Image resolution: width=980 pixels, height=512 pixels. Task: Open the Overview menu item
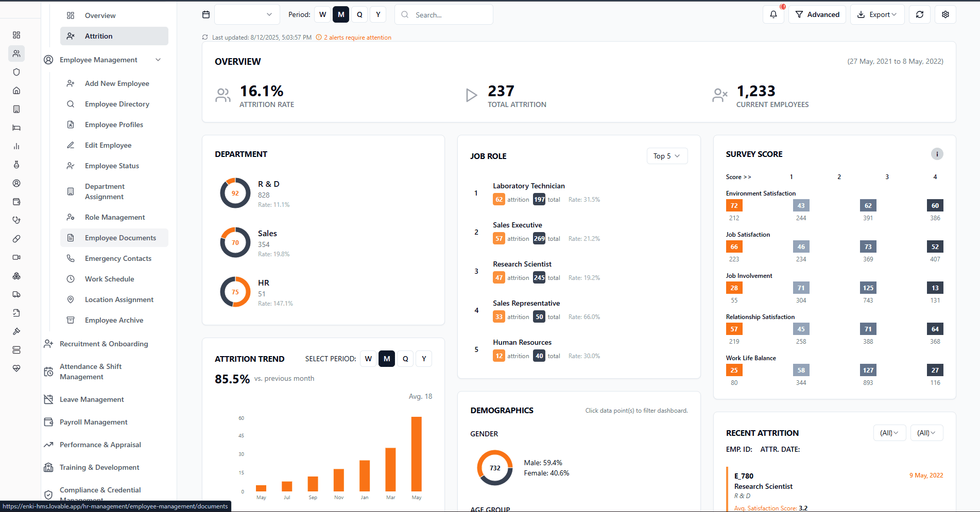(x=100, y=15)
